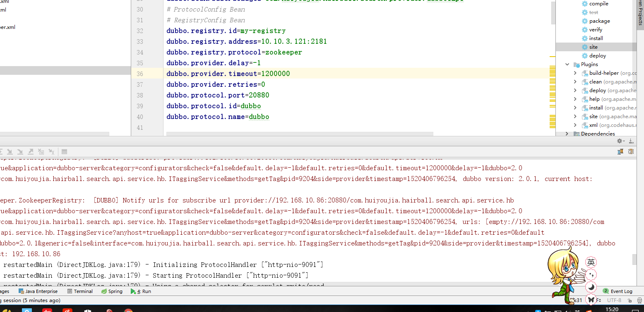
Task: Click the dubbo.provider.timeout=1200000 line
Action: point(228,74)
